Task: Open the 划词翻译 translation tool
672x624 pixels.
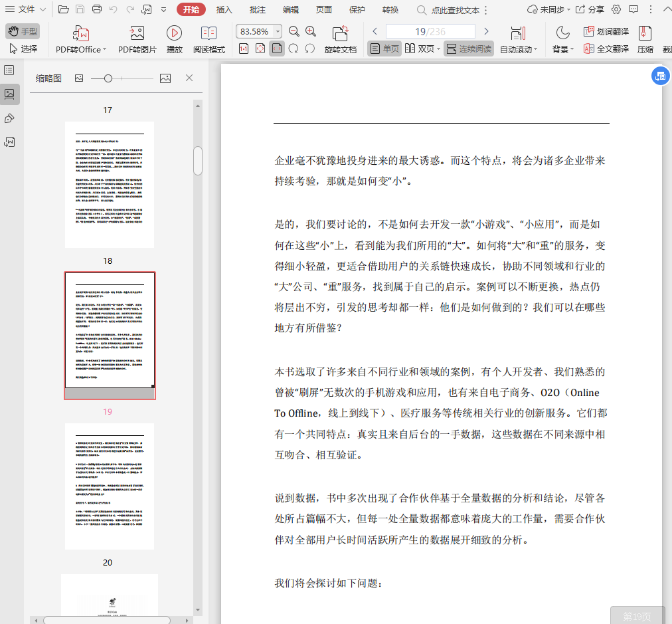Action: click(606, 31)
